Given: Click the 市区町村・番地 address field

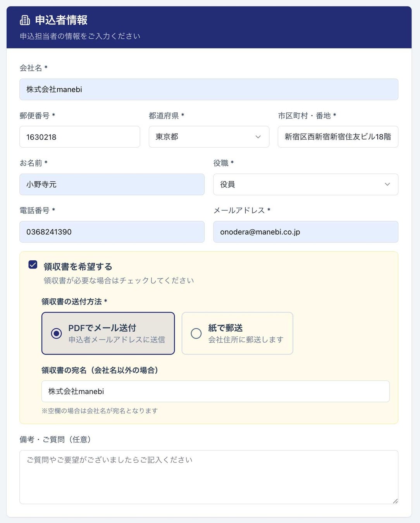Looking at the screenshot, I should (x=337, y=137).
